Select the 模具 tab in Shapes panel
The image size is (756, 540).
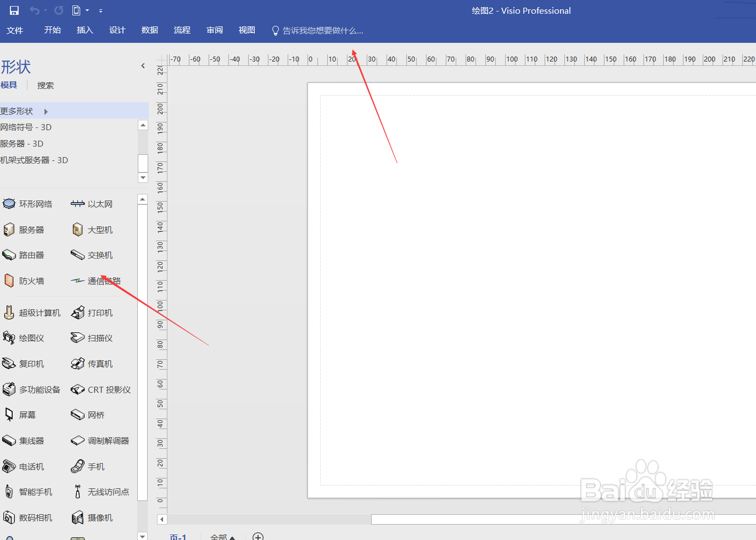tap(9, 85)
